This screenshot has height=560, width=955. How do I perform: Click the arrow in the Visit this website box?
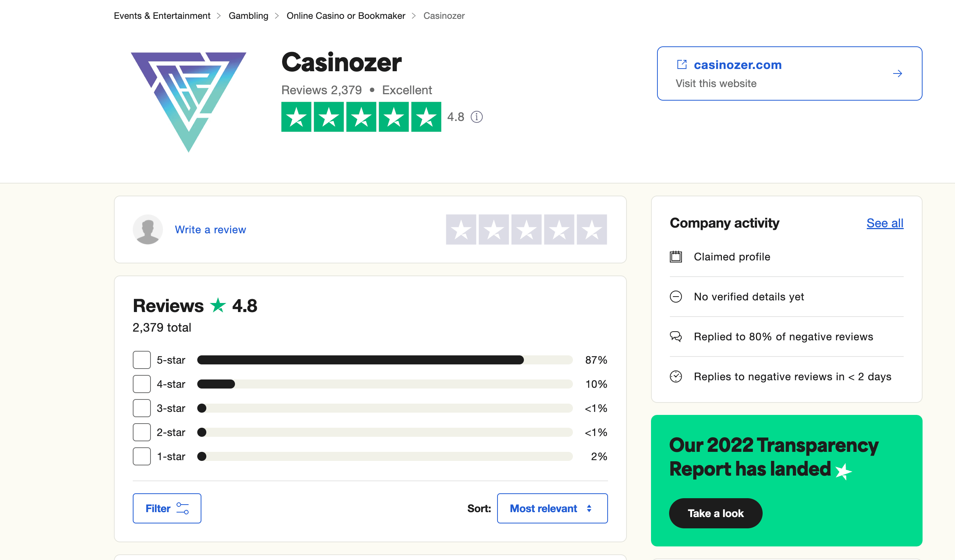click(x=898, y=73)
